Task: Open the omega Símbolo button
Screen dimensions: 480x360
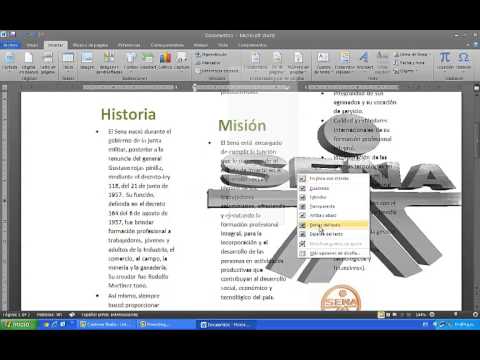Action: [x=464, y=61]
